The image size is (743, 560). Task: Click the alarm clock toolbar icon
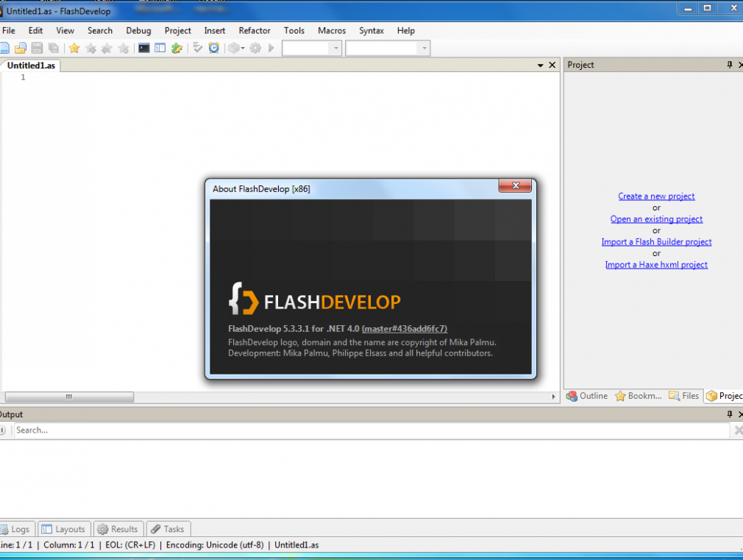pyautogui.click(x=214, y=48)
